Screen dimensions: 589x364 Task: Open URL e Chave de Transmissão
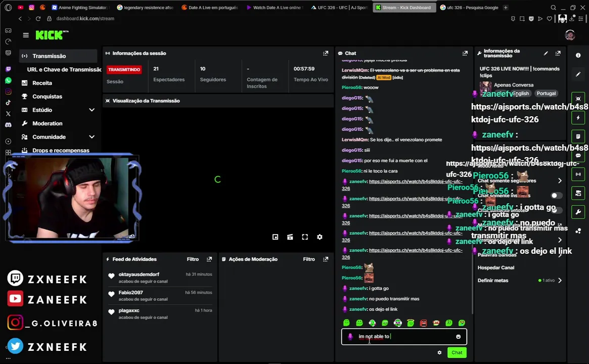click(64, 69)
